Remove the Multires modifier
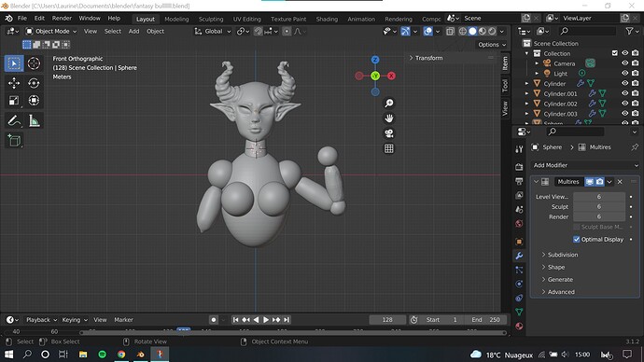 click(x=620, y=181)
